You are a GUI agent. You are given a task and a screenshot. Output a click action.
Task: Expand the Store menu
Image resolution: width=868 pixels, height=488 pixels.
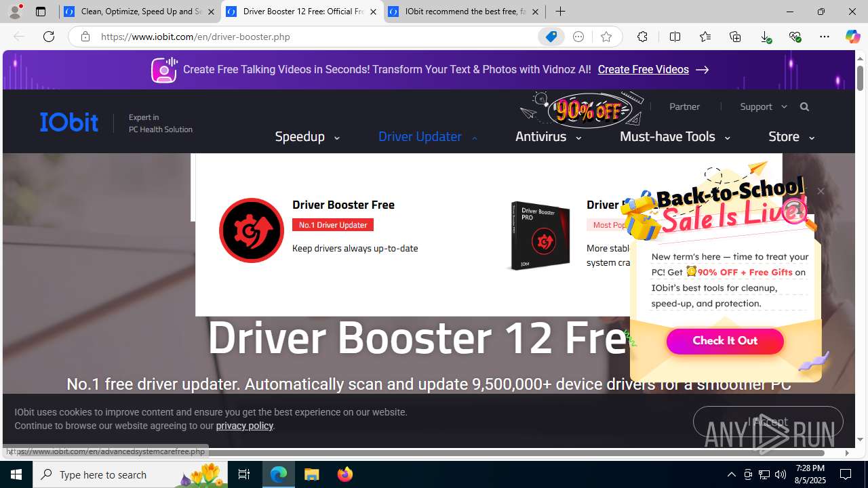[x=791, y=136]
